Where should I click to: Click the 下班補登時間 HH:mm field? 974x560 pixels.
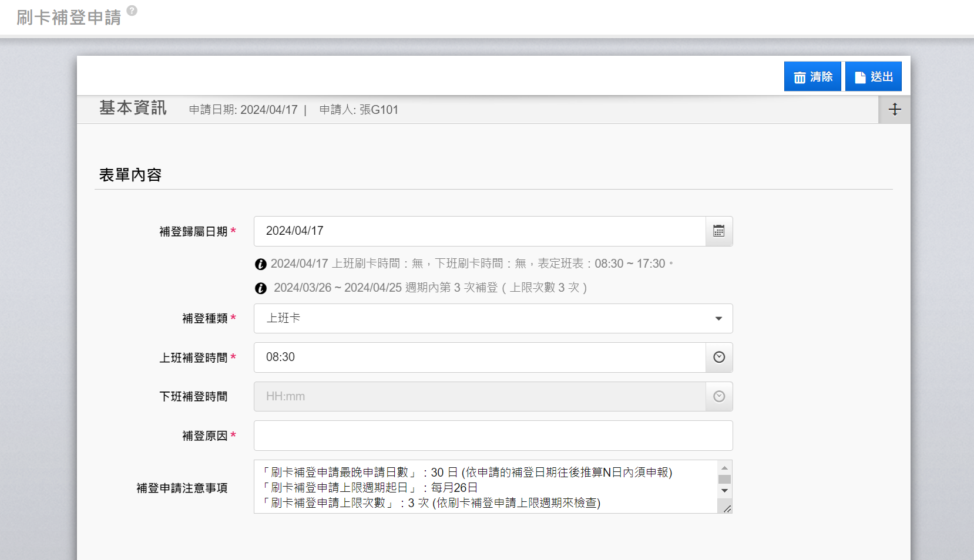coord(479,397)
